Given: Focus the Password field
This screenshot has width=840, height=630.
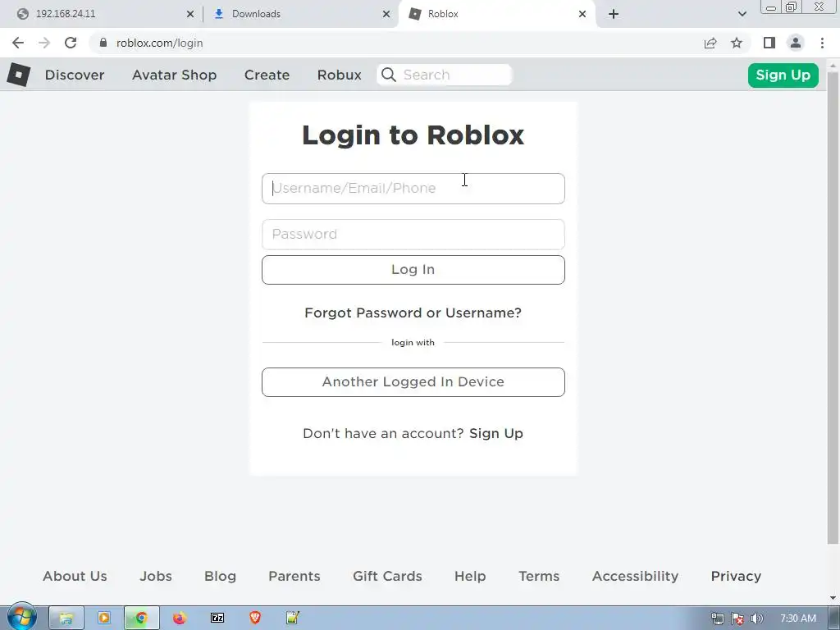Looking at the screenshot, I should [x=413, y=234].
